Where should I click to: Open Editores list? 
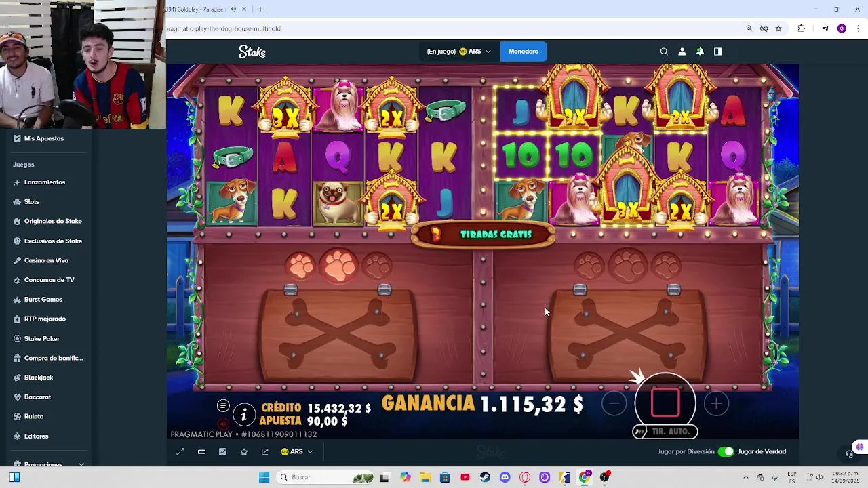(36, 436)
